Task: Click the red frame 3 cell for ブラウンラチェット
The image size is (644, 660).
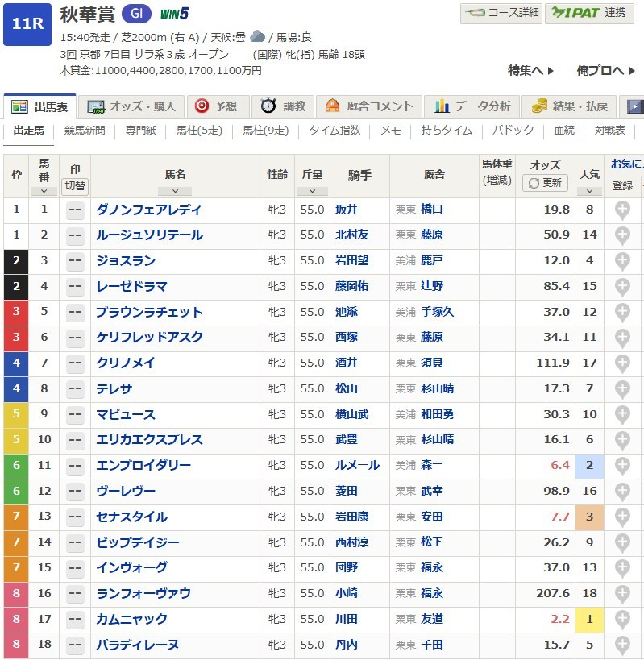Action: click(16, 312)
